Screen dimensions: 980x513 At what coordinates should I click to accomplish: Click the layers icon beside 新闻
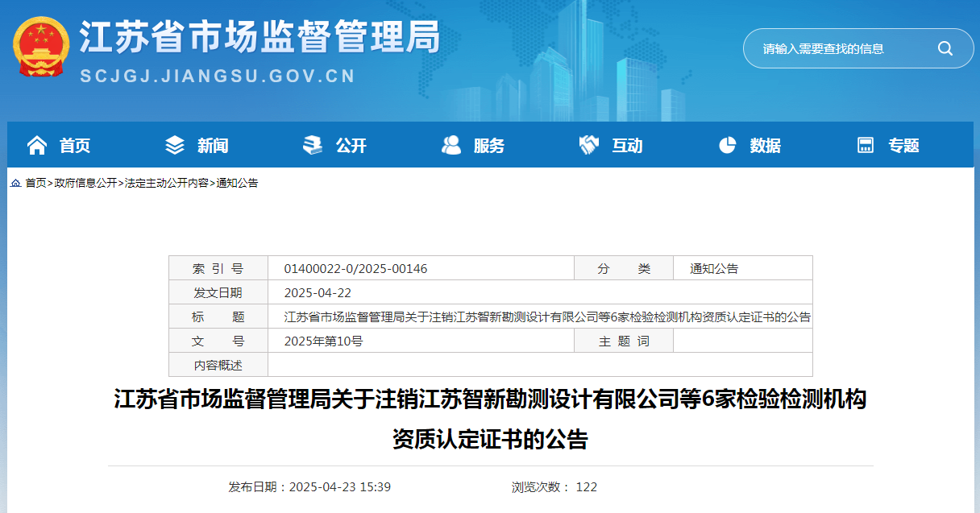(x=175, y=145)
